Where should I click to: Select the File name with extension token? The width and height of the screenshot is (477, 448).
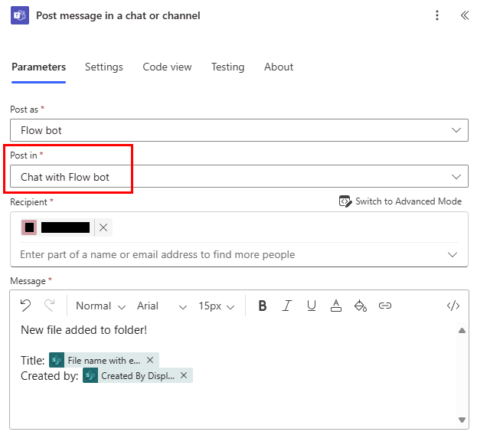coord(103,361)
